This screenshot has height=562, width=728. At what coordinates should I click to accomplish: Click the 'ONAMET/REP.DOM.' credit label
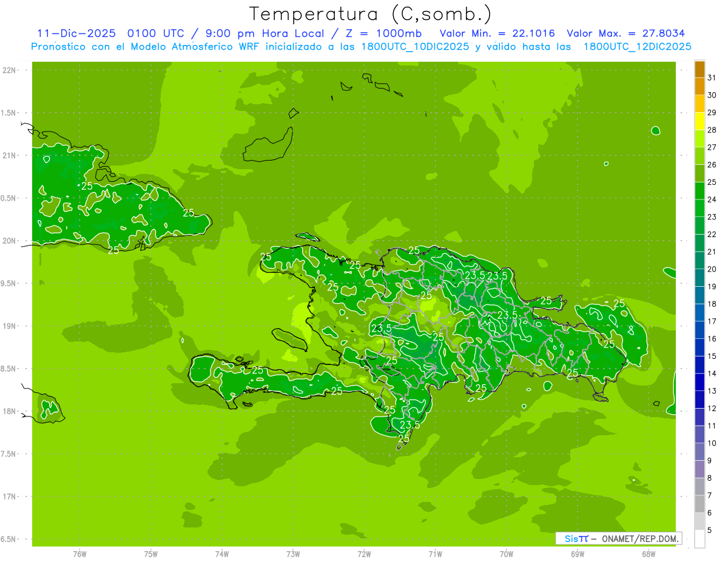(x=639, y=538)
